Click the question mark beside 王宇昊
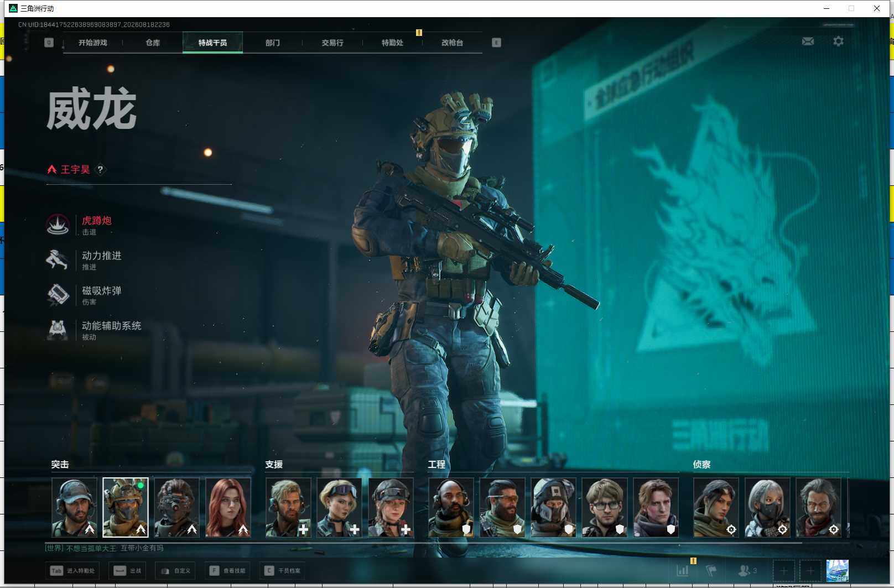This screenshot has height=588, width=894. pyautogui.click(x=100, y=170)
